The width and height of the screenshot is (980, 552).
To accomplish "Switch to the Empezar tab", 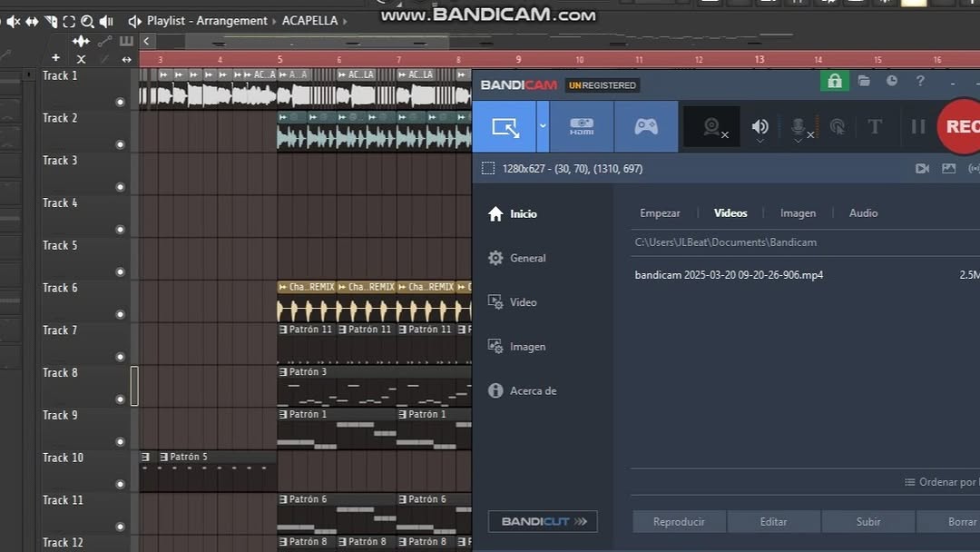I will click(660, 213).
